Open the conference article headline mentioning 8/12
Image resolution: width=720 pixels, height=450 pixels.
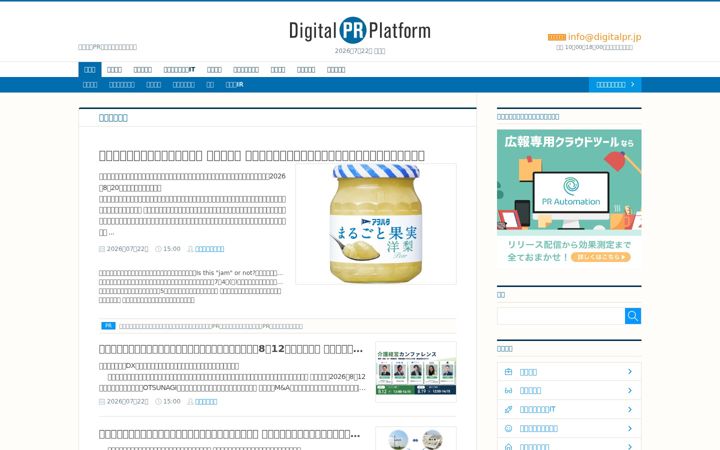click(231, 349)
